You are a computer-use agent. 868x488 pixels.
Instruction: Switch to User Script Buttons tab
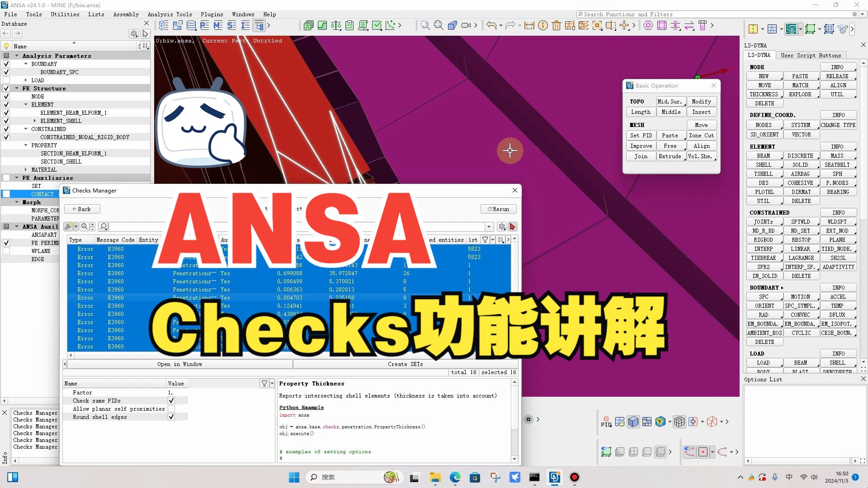point(811,56)
